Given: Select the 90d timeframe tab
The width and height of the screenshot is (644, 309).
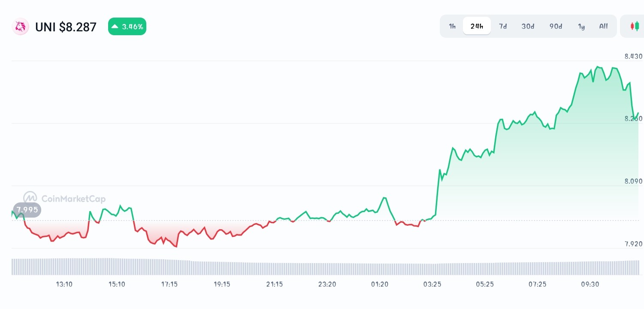Looking at the screenshot, I should pos(556,26).
